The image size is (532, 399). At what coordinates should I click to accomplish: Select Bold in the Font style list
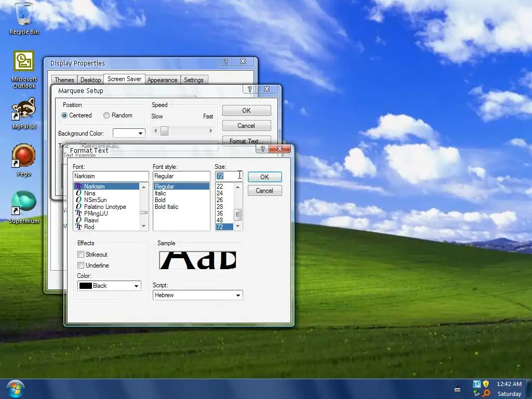click(x=181, y=200)
